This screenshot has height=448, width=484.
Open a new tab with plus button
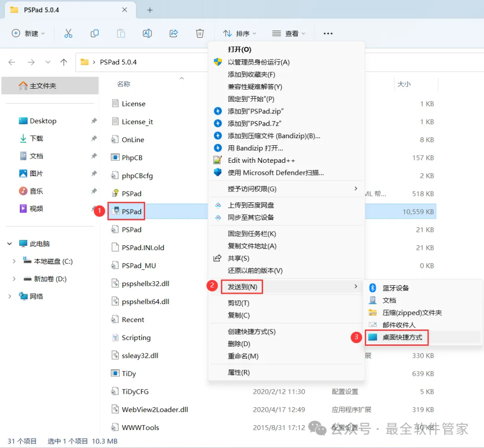(x=150, y=10)
